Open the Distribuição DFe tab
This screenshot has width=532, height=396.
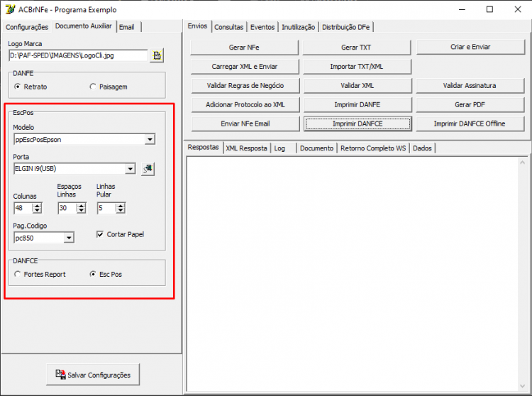[x=345, y=27]
